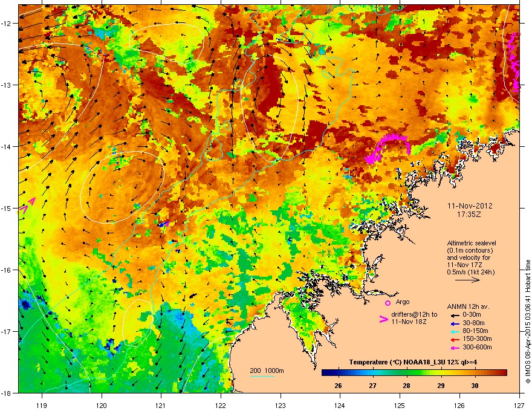Click the 30 tick label on the colour bar

point(475,386)
